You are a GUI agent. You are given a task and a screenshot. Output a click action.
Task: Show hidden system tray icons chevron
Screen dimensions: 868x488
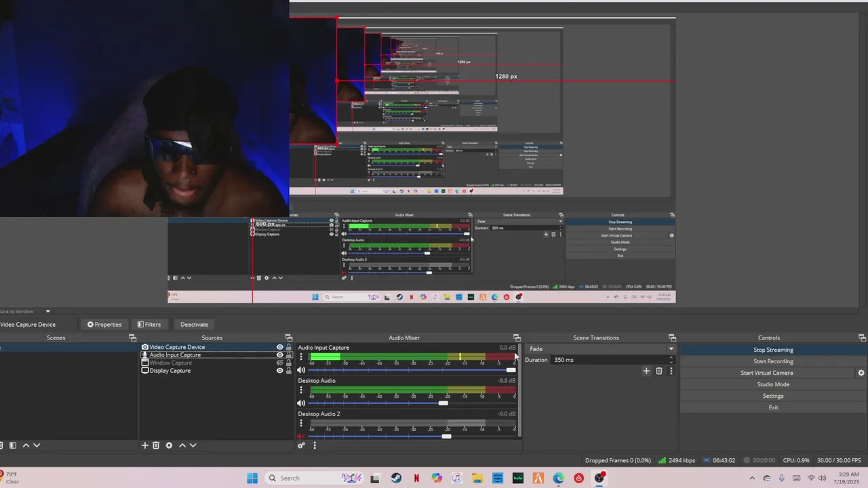(x=753, y=478)
